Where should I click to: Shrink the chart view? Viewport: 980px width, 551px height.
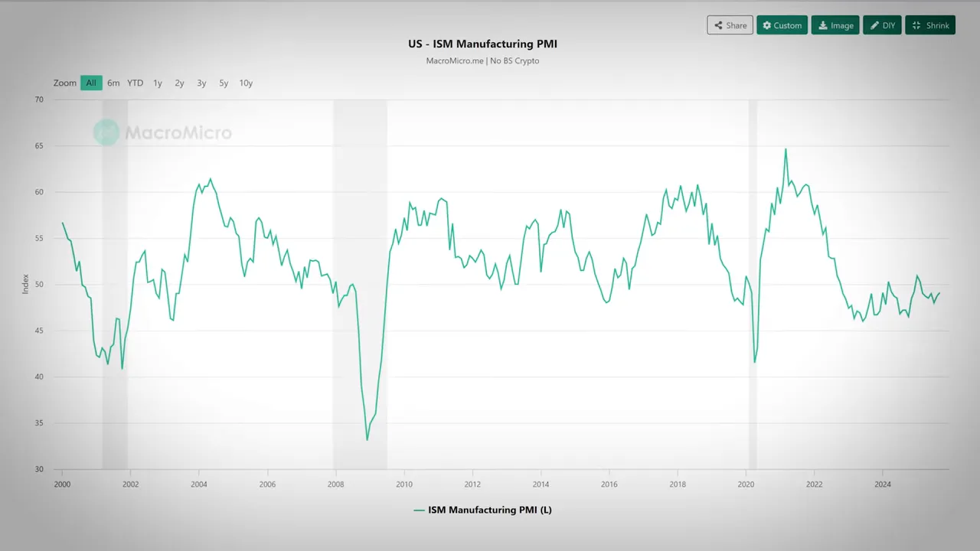[x=929, y=25]
